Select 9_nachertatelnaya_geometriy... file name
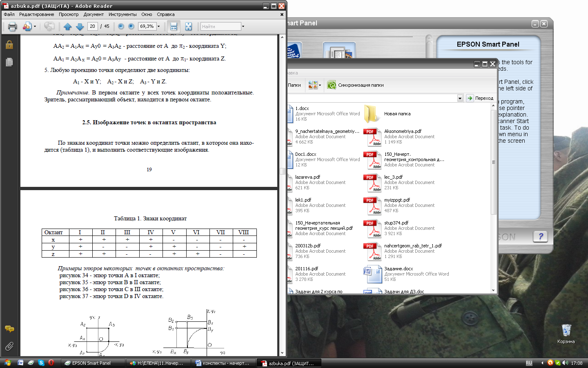This screenshot has width=588, height=368. tap(327, 131)
